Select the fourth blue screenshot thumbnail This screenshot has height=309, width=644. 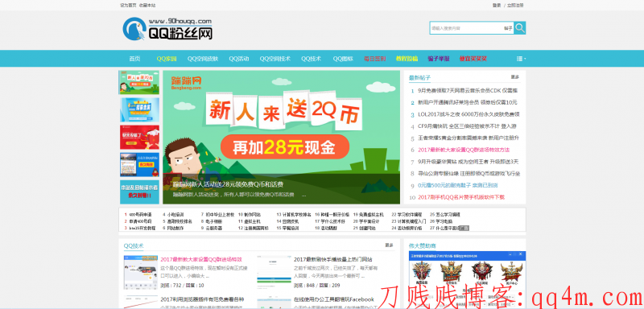(x=139, y=164)
